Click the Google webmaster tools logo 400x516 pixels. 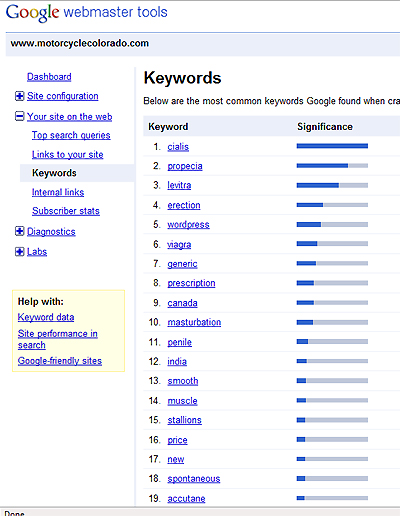coord(87,13)
